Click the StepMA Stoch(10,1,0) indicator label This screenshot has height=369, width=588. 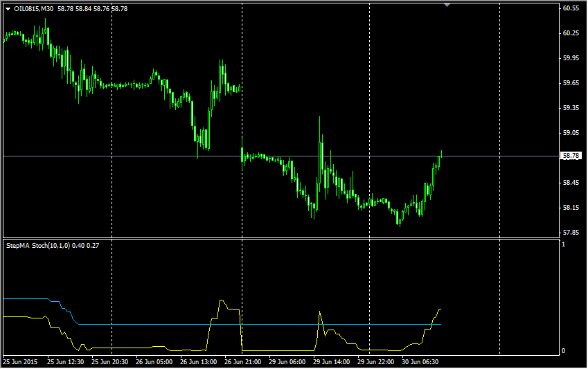tap(38, 246)
